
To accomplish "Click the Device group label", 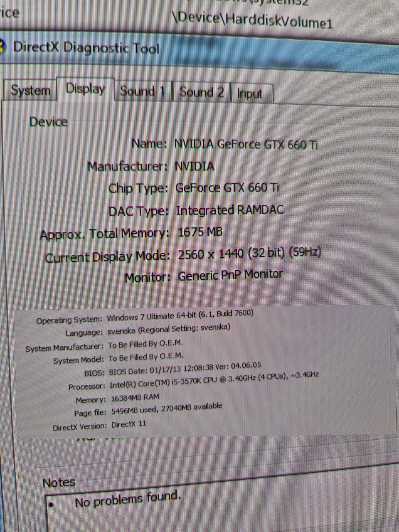I will tap(48, 122).
